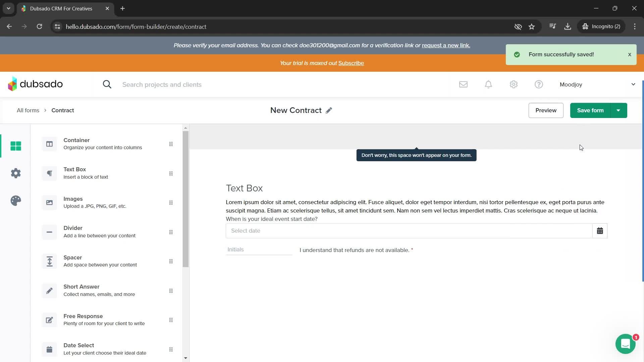Select the Spacer element icon
Viewport: 644px width, 362px height.
coord(49,261)
